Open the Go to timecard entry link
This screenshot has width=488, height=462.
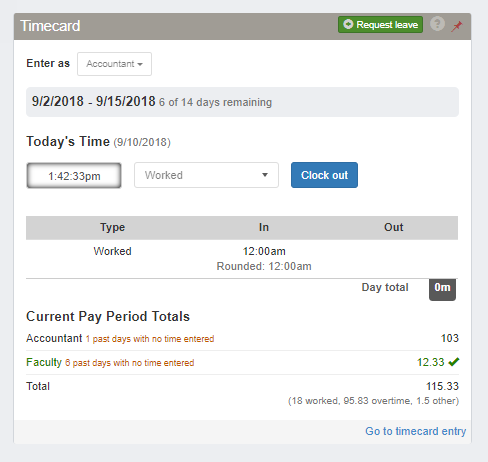pyautogui.click(x=415, y=431)
